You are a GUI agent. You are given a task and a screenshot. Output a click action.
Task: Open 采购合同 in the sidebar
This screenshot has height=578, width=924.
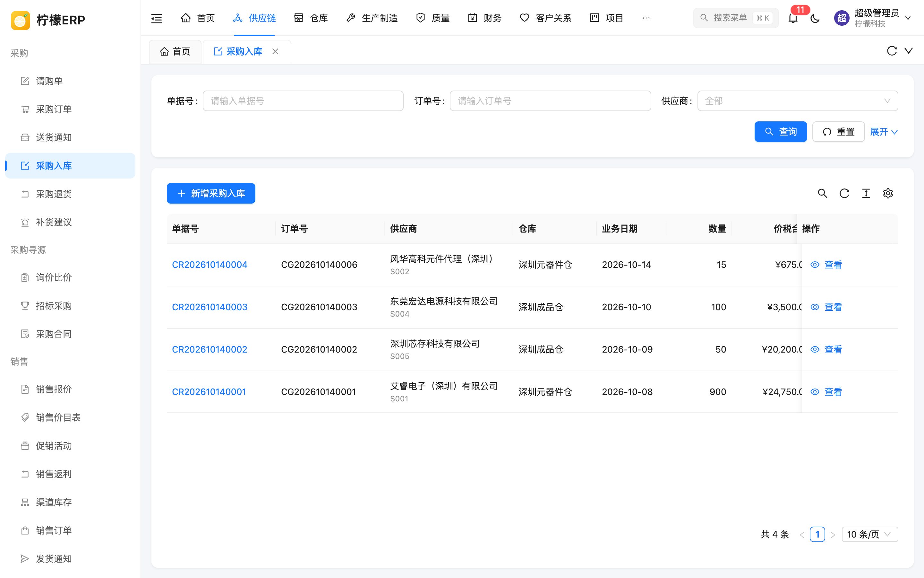pyautogui.click(x=70, y=334)
